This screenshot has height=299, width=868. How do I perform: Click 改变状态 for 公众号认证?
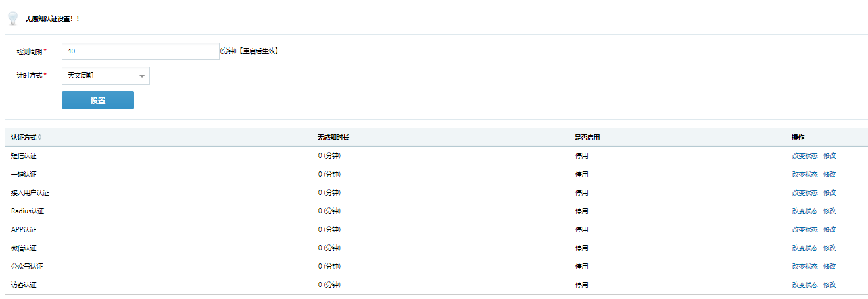(805, 267)
